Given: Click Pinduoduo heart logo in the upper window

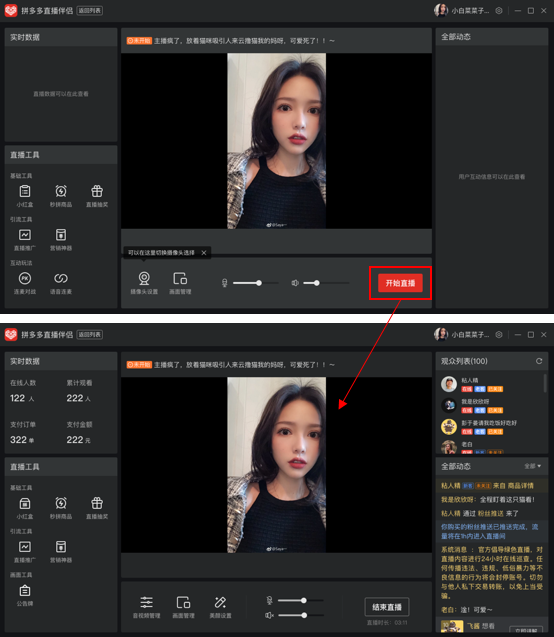Looking at the screenshot, I should (11, 11).
